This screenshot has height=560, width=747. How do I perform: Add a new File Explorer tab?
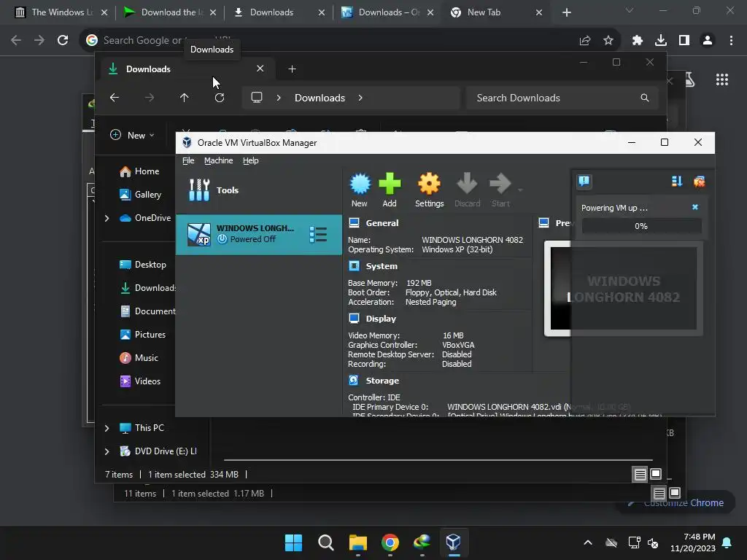click(292, 69)
